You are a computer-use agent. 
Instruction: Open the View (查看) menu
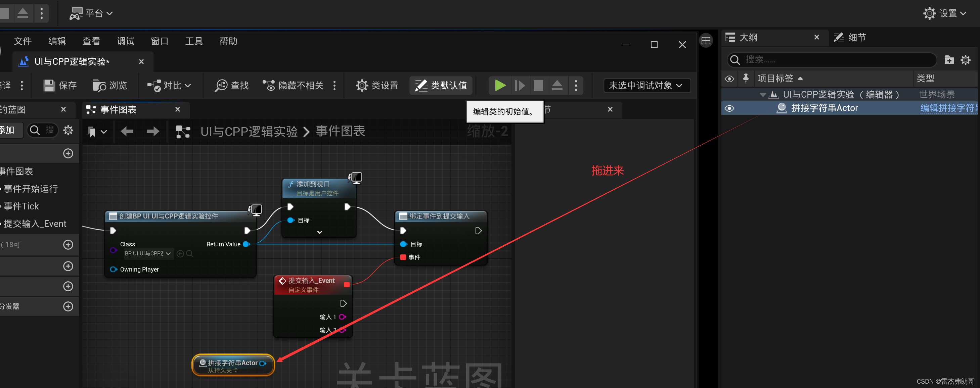[91, 41]
